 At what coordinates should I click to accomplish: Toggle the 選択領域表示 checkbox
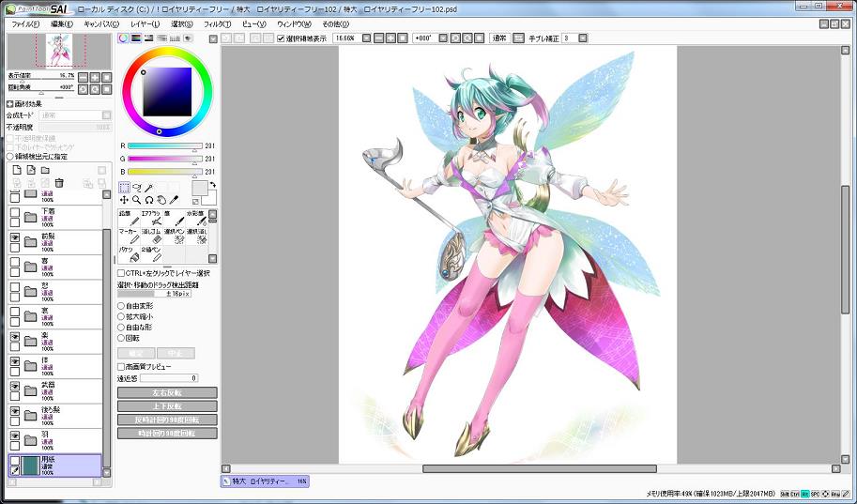tap(281, 38)
